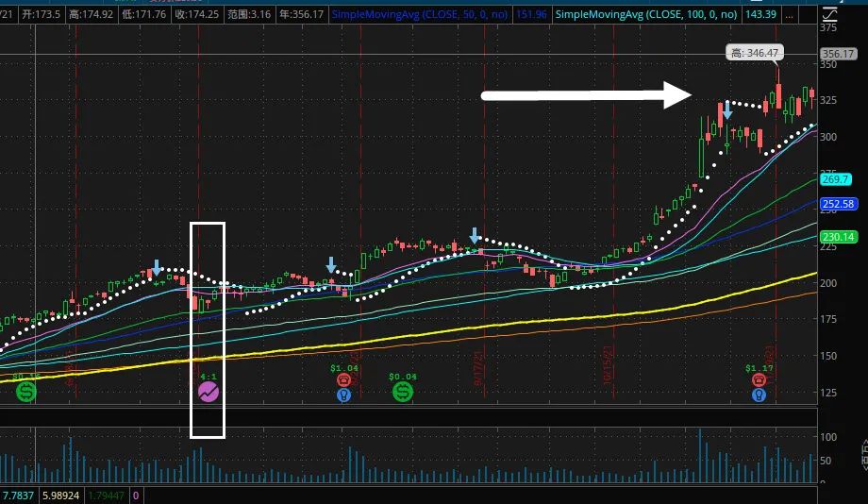
Task: Click the white horizontal arrow drawing
Action: tap(585, 95)
